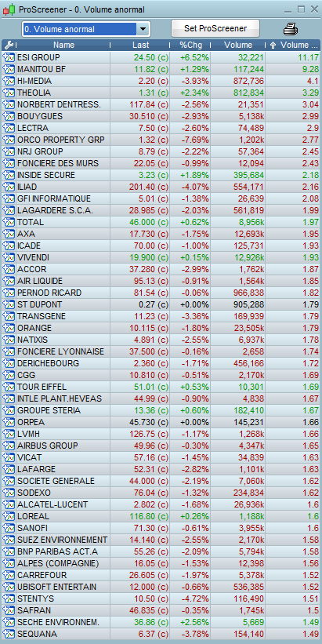Open the chart icon beside CGG
The image size is (322, 644).
coord(9,376)
